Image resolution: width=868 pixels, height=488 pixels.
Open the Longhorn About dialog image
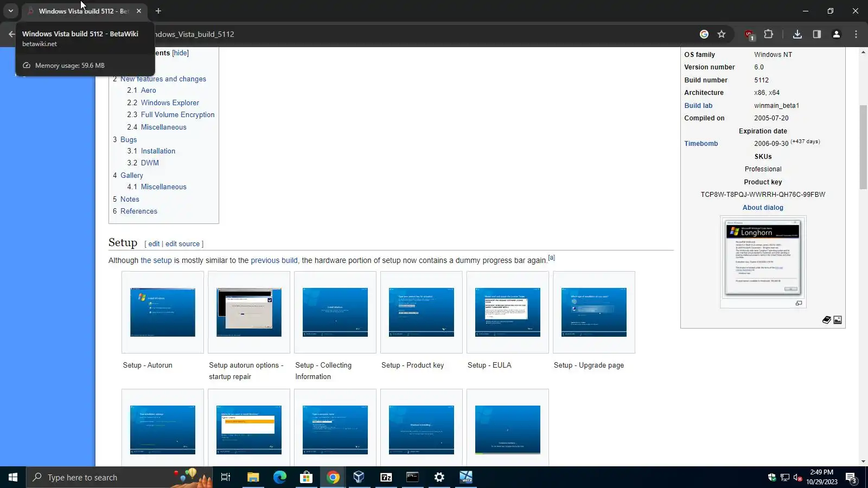pos(763,258)
